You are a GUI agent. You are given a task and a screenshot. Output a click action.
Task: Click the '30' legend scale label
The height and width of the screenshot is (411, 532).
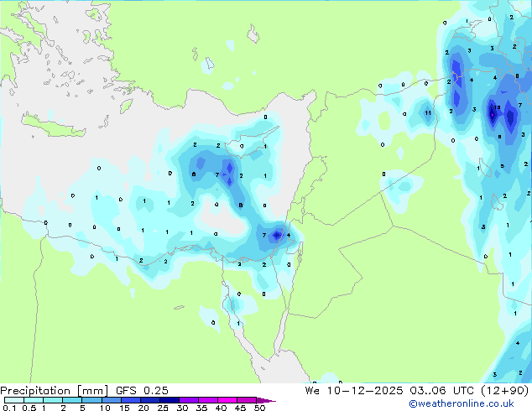click(183, 408)
